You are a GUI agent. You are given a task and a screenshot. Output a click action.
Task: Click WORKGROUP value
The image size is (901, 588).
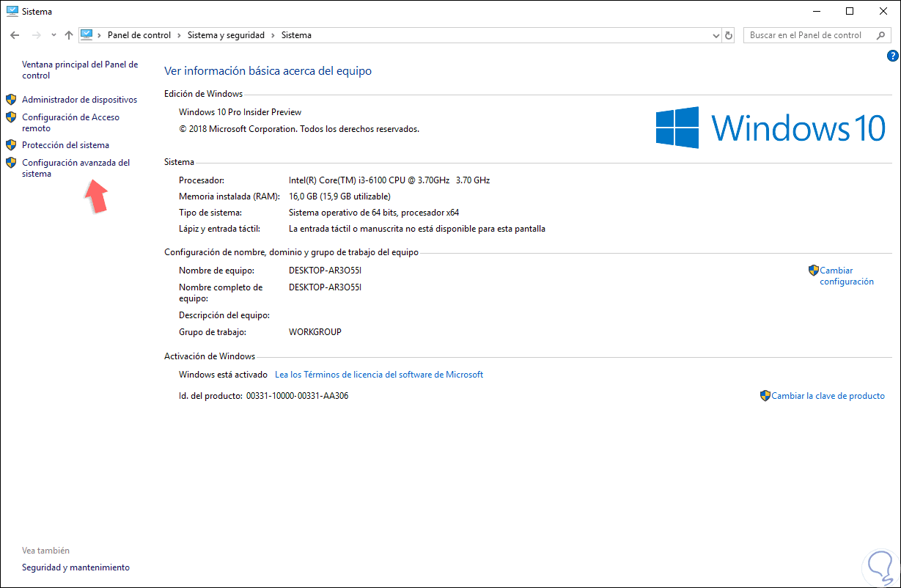pos(315,332)
